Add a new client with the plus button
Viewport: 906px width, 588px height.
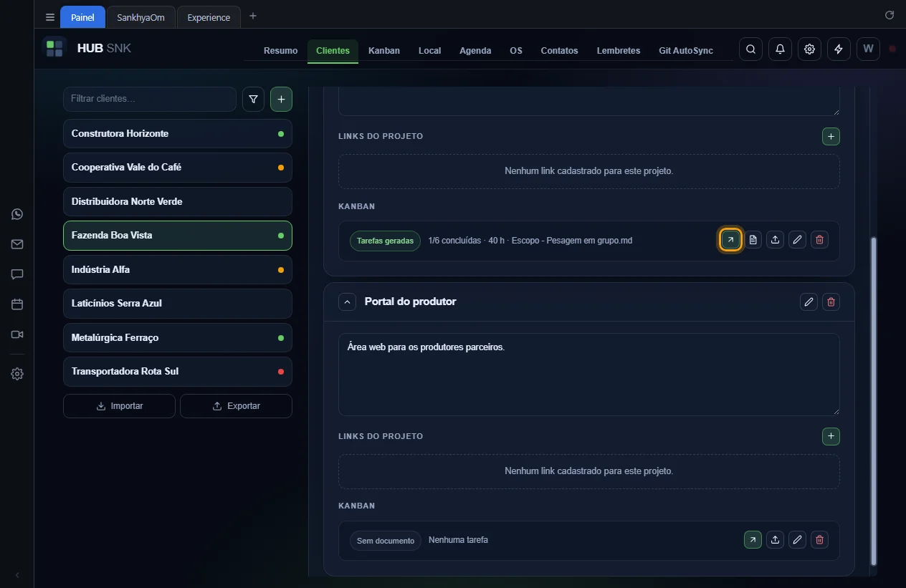point(281,100)
